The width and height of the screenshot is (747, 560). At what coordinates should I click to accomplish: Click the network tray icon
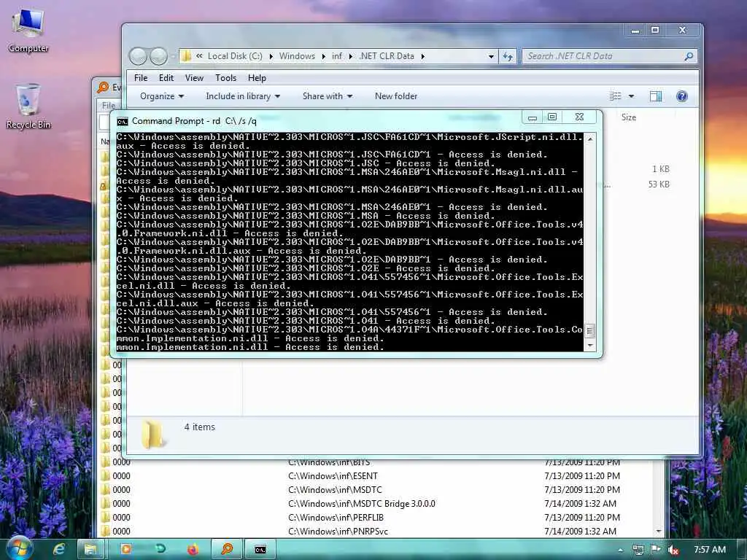[638, 550]
